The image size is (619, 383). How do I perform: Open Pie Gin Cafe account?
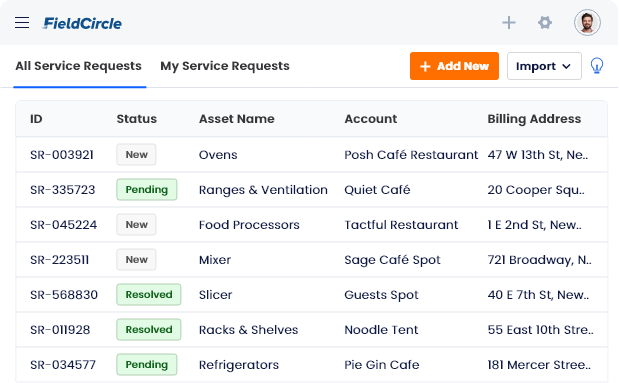(382, 365)
